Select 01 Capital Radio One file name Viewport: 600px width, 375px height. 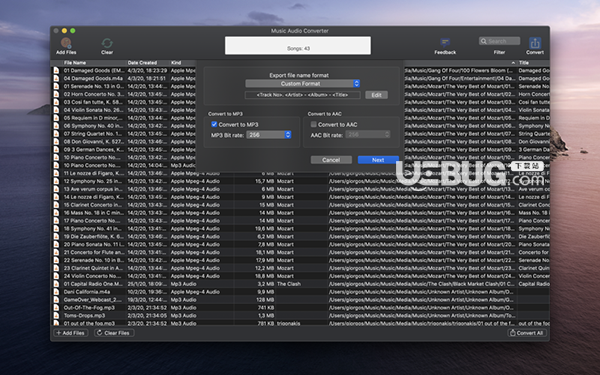(93, 284)
